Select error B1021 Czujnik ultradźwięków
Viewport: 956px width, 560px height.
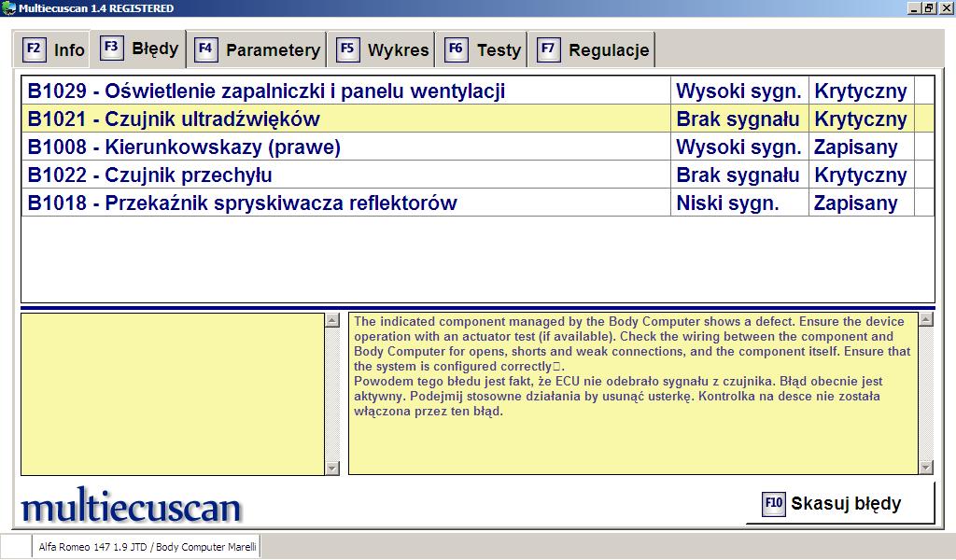477,119
